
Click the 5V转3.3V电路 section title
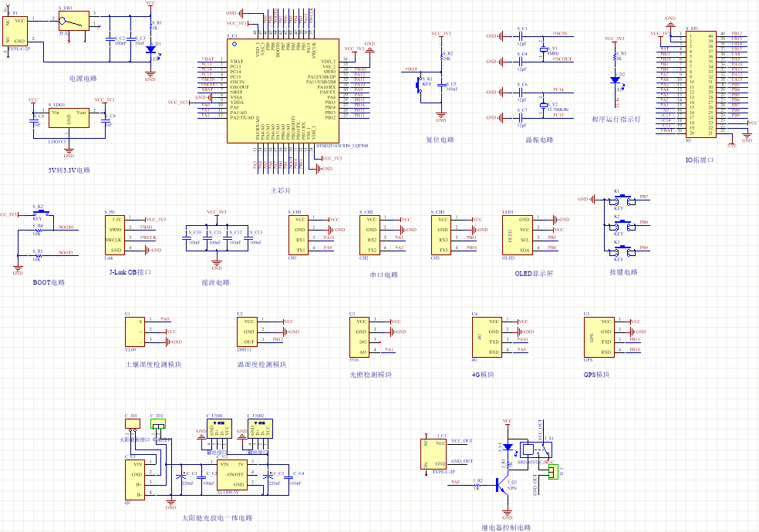69,170
